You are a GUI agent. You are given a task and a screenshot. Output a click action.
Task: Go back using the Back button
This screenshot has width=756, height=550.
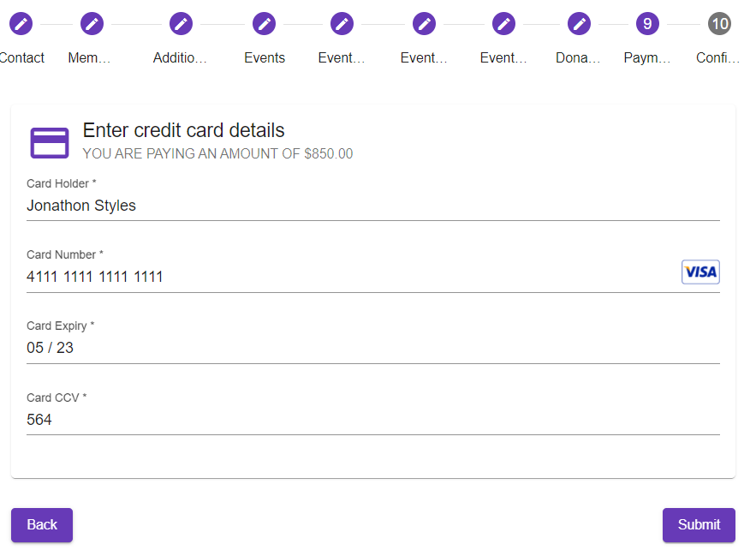41,524
